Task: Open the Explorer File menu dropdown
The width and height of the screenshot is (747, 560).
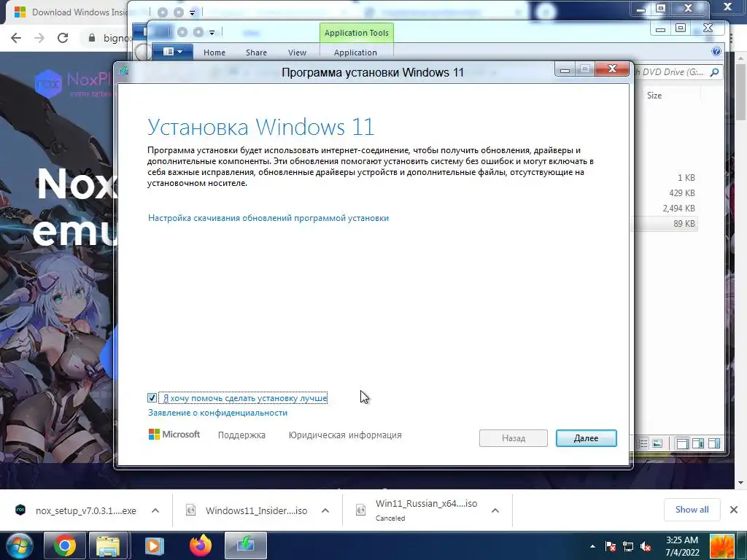Action: 172,52
